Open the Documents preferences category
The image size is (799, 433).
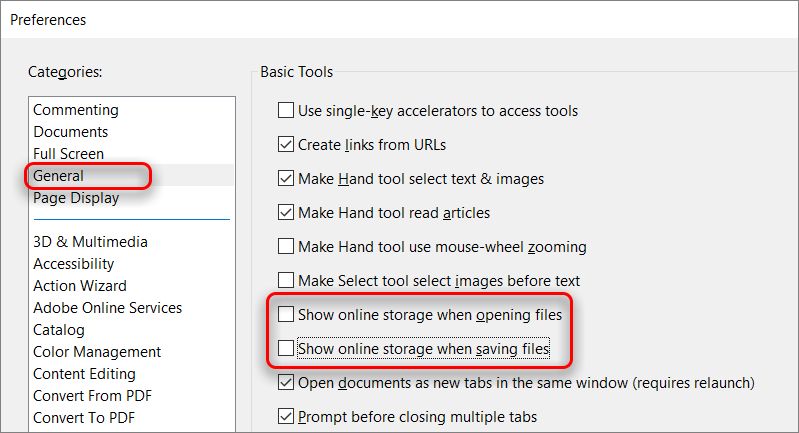point(71,132)
